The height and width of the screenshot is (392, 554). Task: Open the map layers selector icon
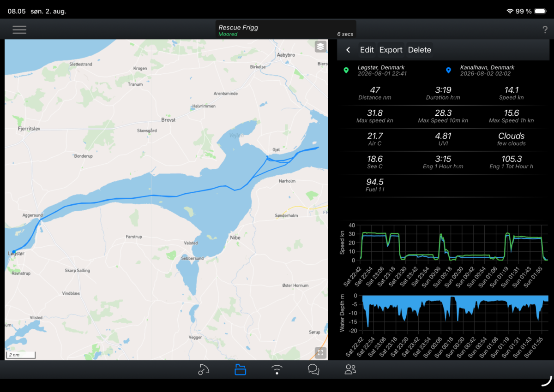320,47
